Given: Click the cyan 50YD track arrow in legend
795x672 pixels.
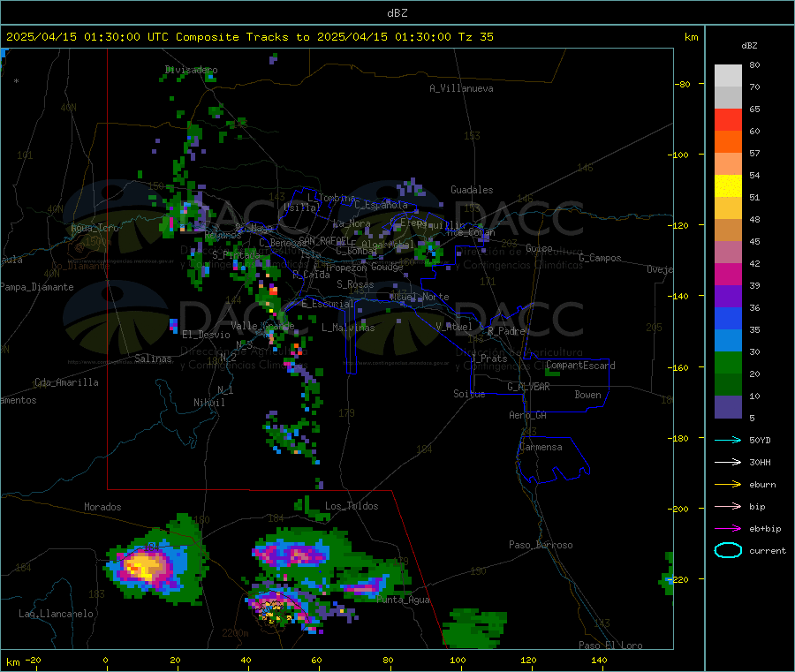Looking at the screenshot, I should [x=728, y=440].
